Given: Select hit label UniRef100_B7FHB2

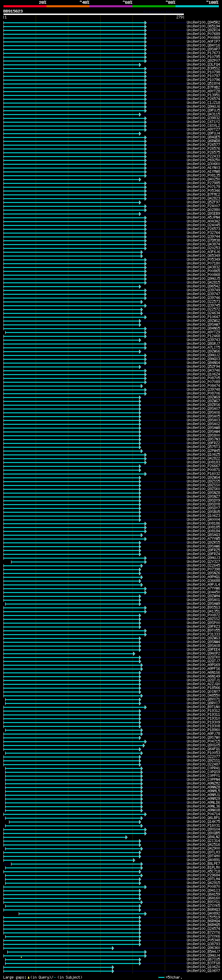Looking at the screenshot, I should pyautogui.click(x=203, y=88).
